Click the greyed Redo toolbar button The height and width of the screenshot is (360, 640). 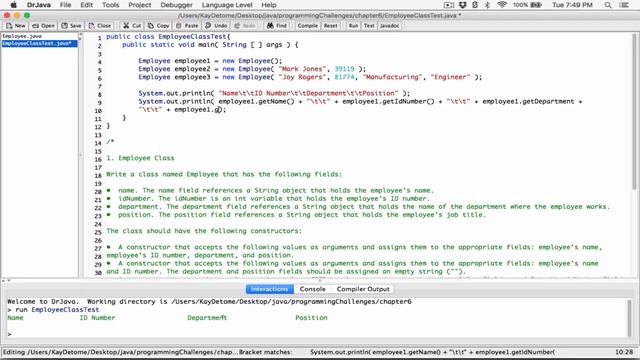click(x=245, y=26)
